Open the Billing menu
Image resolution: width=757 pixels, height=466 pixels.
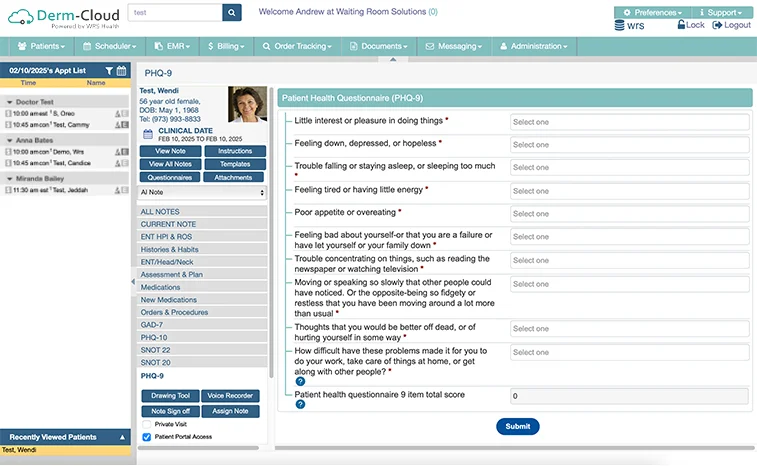tap(227, 46)
